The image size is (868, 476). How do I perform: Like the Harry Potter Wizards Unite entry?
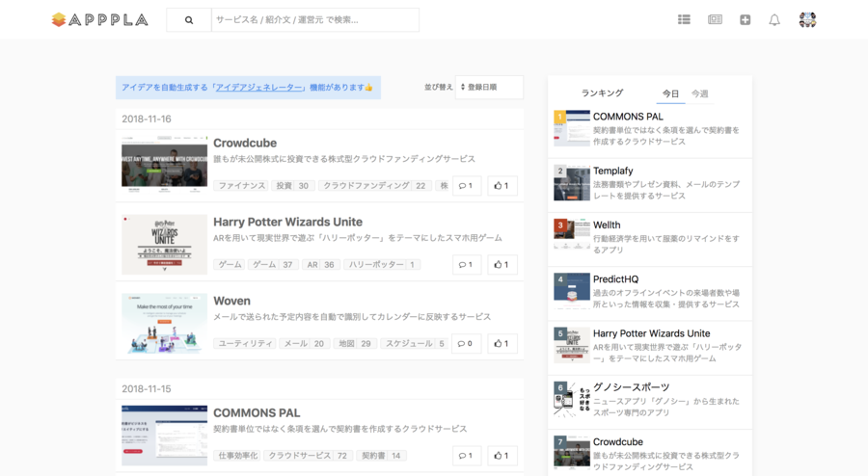point(502,265)
